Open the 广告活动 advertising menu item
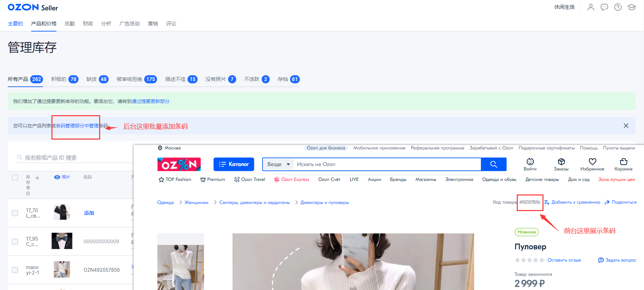The width and height of the screenshot is (644, 290). click(x=130, y=24)
